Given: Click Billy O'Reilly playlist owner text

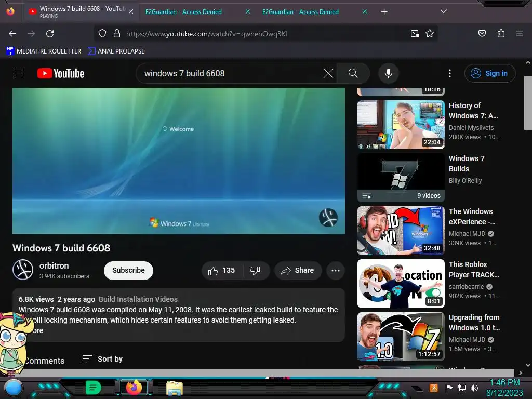Looking at the screenshot, I should 465,180.
